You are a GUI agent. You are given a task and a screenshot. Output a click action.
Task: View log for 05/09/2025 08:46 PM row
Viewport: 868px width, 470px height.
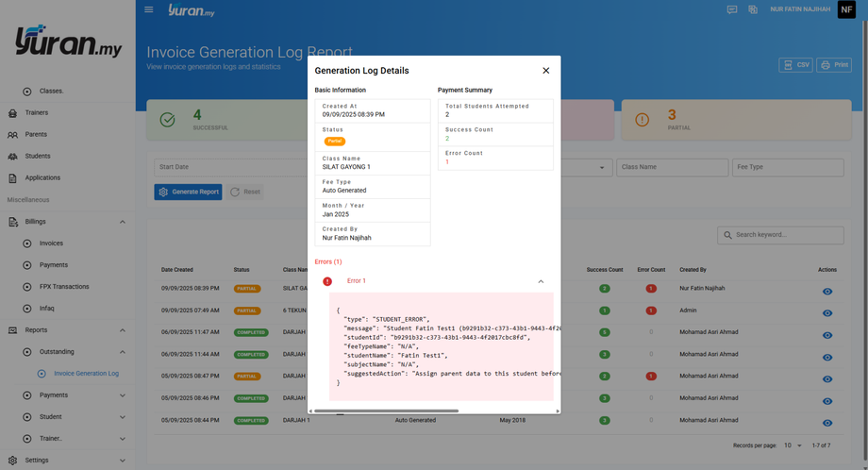click(827, 401)
